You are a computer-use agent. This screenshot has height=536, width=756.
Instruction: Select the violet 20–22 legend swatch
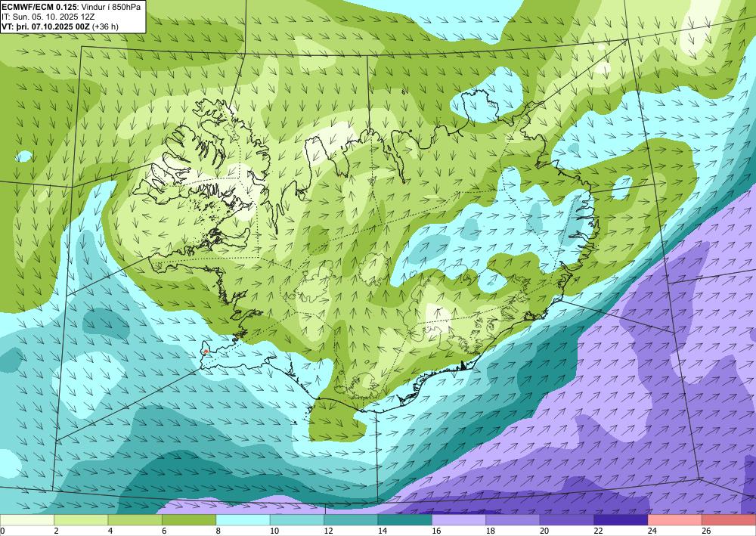click(x=567, y=520)
